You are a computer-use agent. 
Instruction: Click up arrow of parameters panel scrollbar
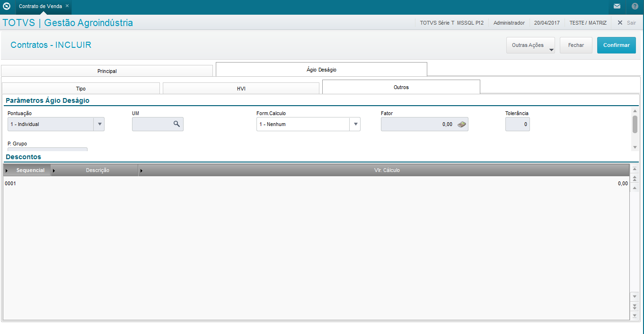point(635,111)
